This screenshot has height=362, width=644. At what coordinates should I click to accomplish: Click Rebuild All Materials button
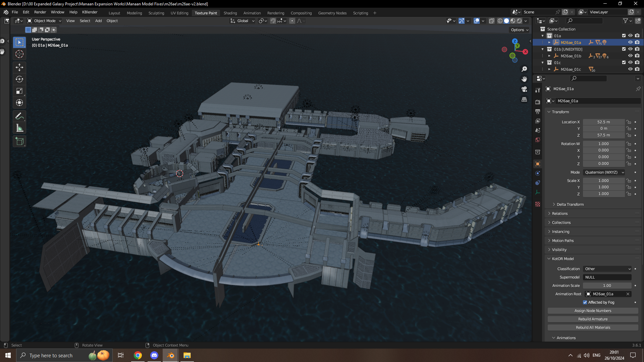[593, 327]
